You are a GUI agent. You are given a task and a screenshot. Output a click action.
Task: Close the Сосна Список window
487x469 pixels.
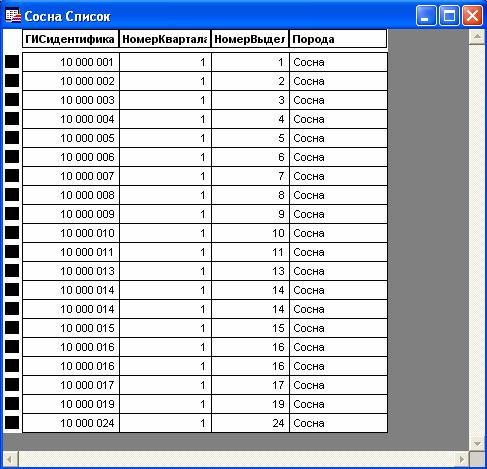(472, 16)
